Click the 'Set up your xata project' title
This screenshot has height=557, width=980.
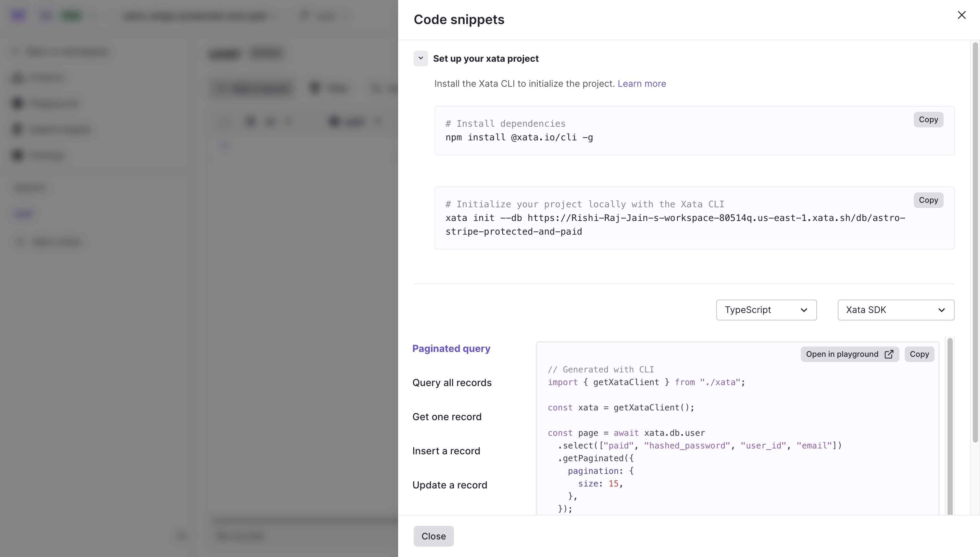click(x=485, y=58)
